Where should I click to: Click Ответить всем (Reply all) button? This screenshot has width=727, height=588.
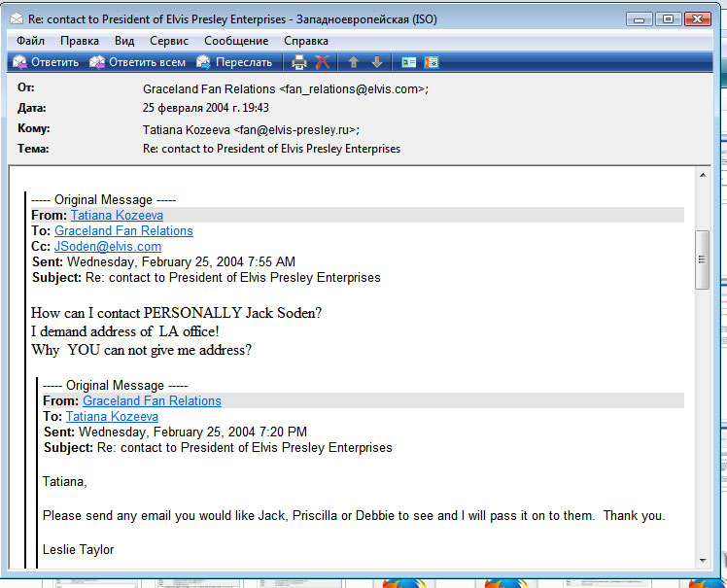coord(137,62)
